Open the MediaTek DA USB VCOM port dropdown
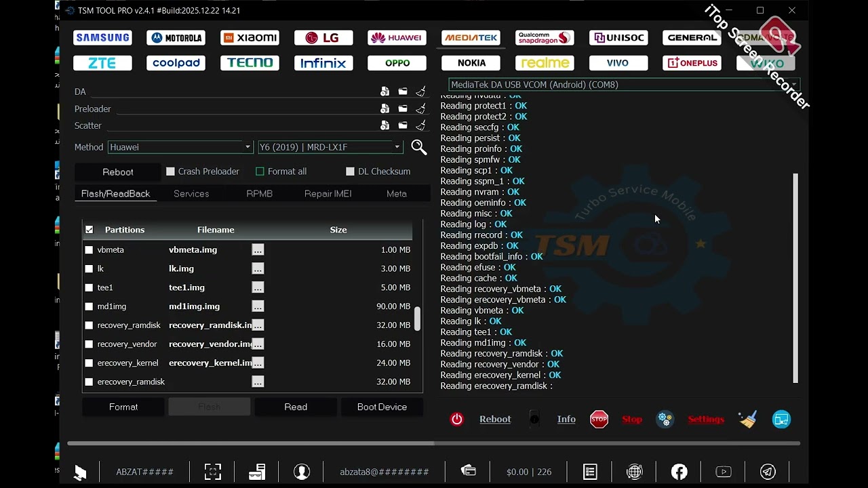868x488 pixels. click(x=625, y=85)
